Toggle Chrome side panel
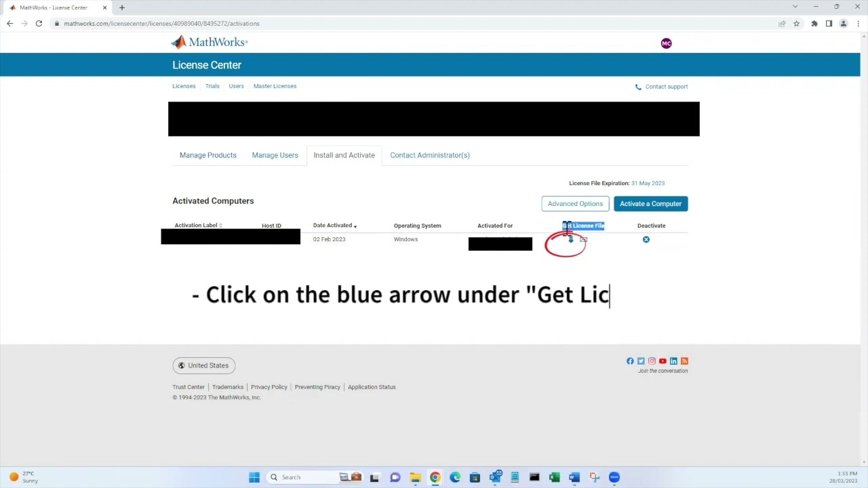 829,24
